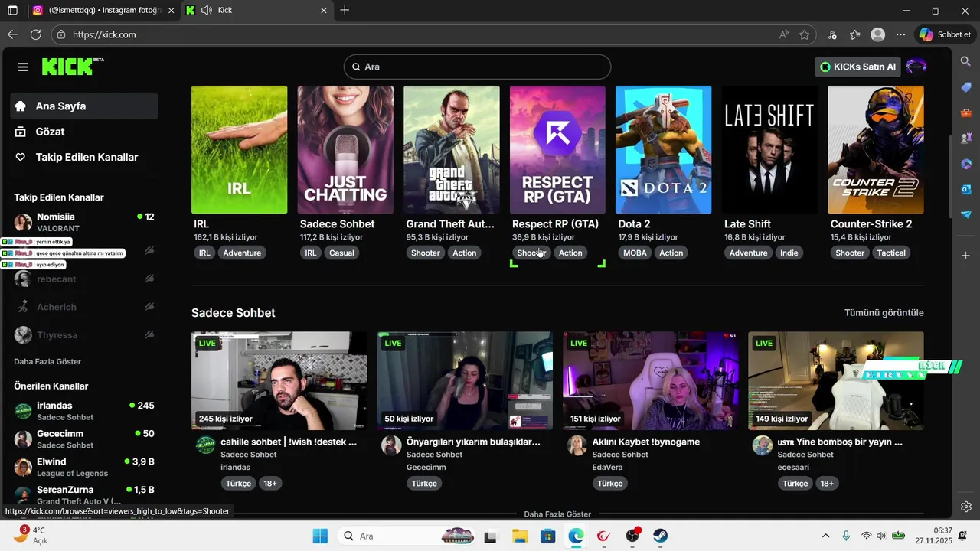980x551 pixels.
Task: Open Microsoft Store from taskbar
Action: tap(547, 536)
